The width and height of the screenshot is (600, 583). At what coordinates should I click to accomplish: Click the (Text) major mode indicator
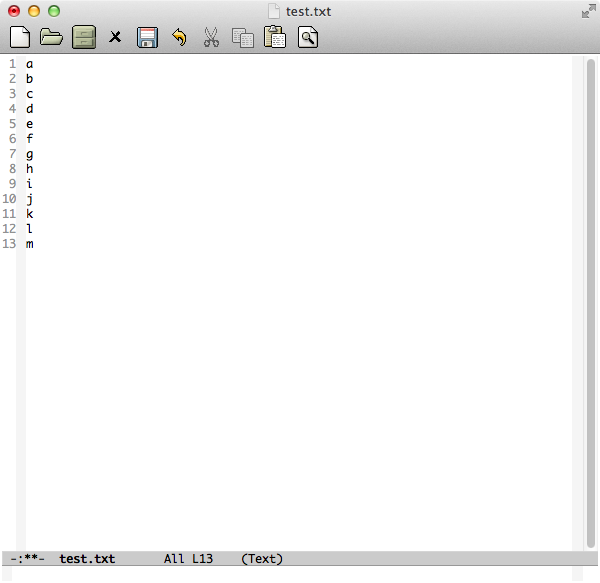coord(262,559)
